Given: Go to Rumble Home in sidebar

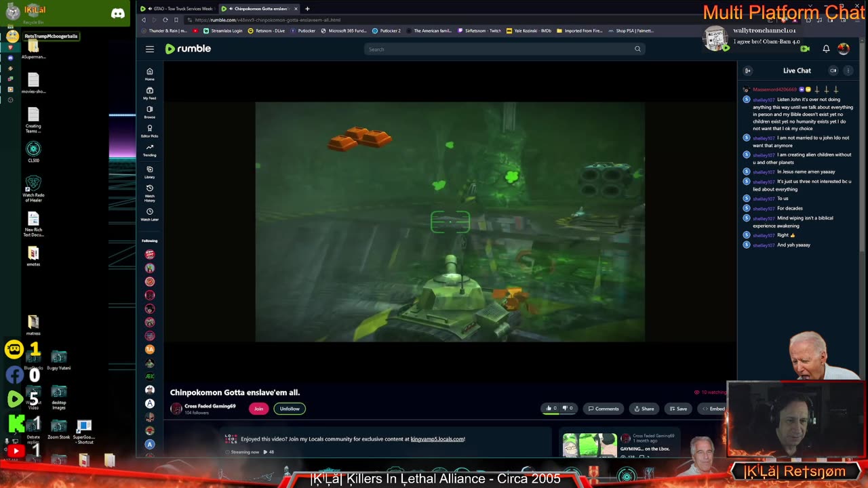Looking at the screenshot, I should pyautogui.click(x=150, y=74).
